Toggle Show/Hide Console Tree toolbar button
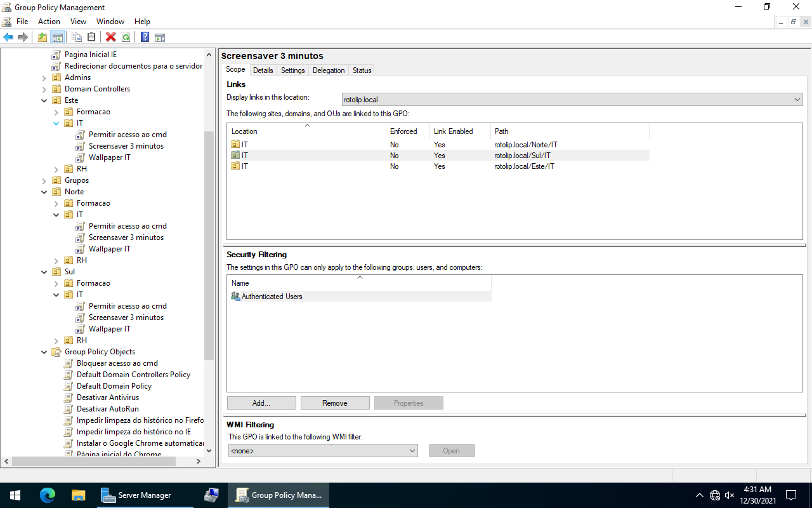Viewport: 812px width, 508px height. [58, 37]
